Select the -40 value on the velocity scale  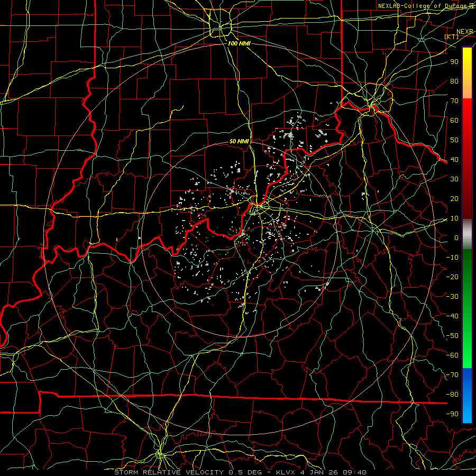tap(452, 316)
